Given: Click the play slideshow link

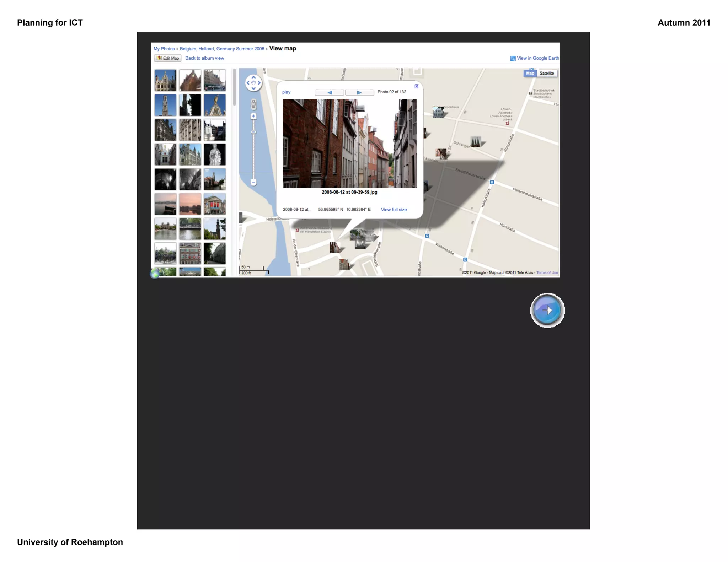Looking at the screenshot, I should (x=286, y=92).
